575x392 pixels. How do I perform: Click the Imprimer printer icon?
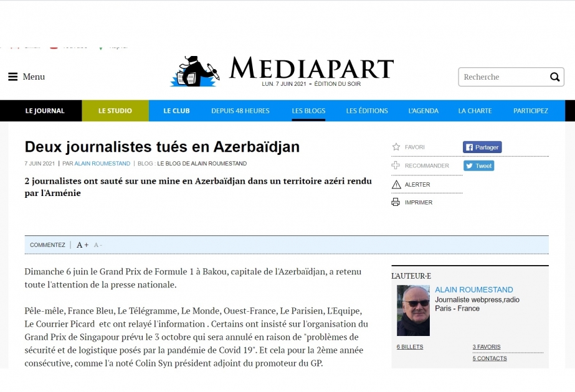pyautogui.click(x=396, y=202)
